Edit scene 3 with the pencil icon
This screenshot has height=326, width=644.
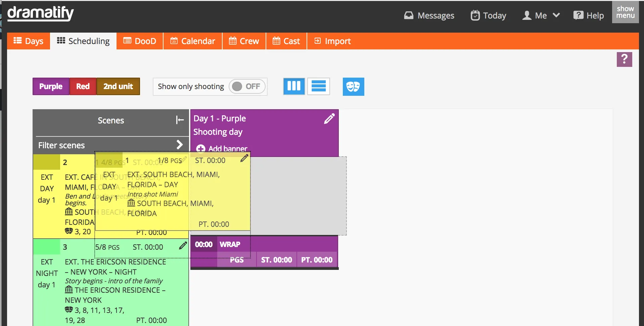click(183, 246)
